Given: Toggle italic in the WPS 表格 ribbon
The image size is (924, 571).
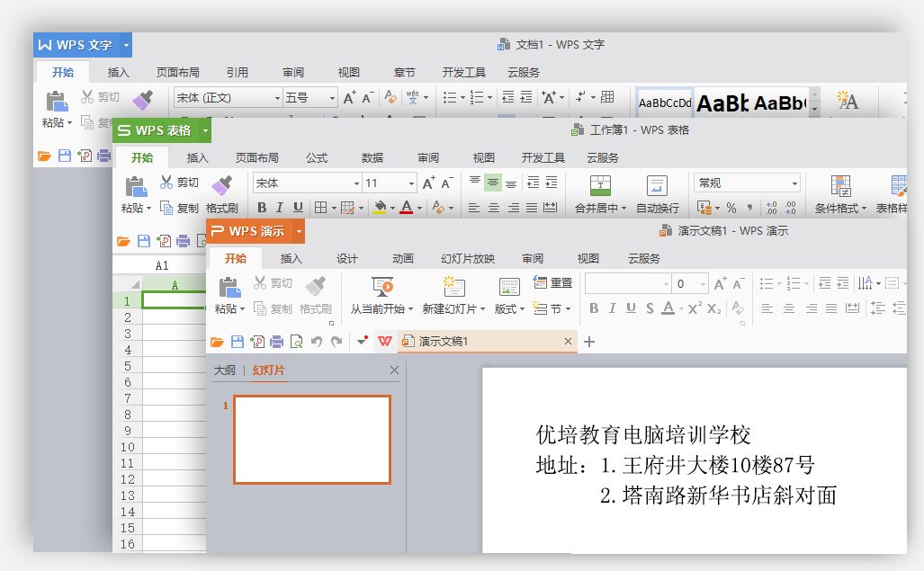Looking at the screenshot, I should click(280, 208).
